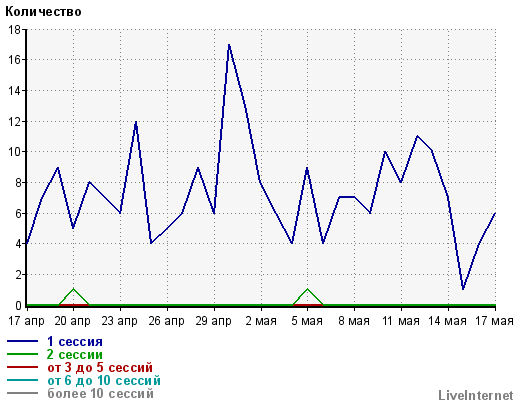Click the blue legend line for 1 сессия
The image size is (520, 405).
22,341
